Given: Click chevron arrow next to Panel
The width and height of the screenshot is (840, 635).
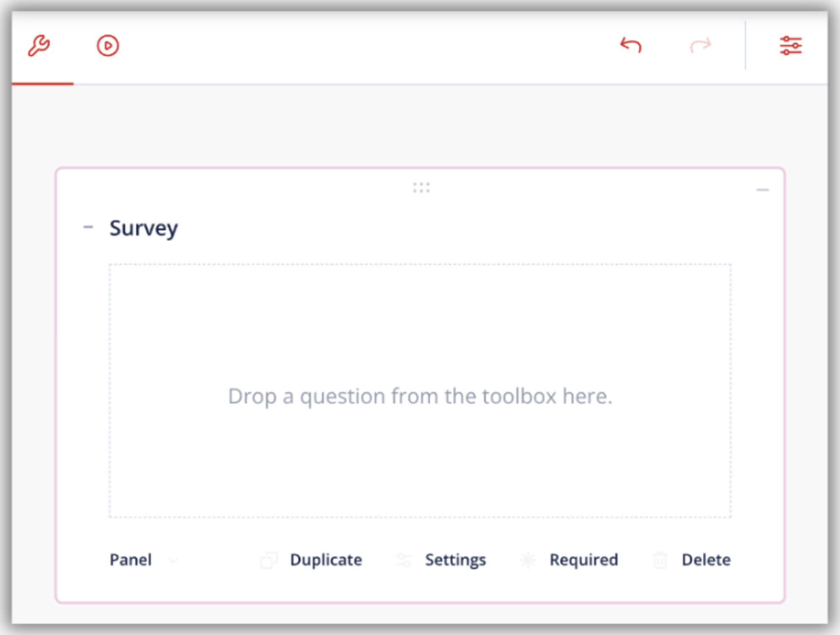Looking at the screenshot, I should click(174, 560).
